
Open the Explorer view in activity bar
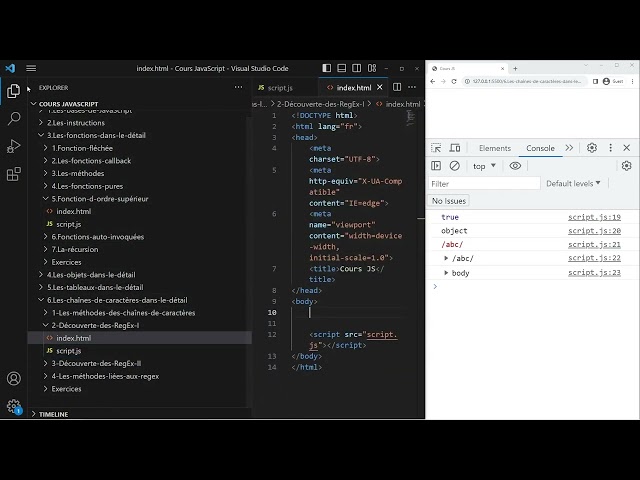click(x=13, y=91)
